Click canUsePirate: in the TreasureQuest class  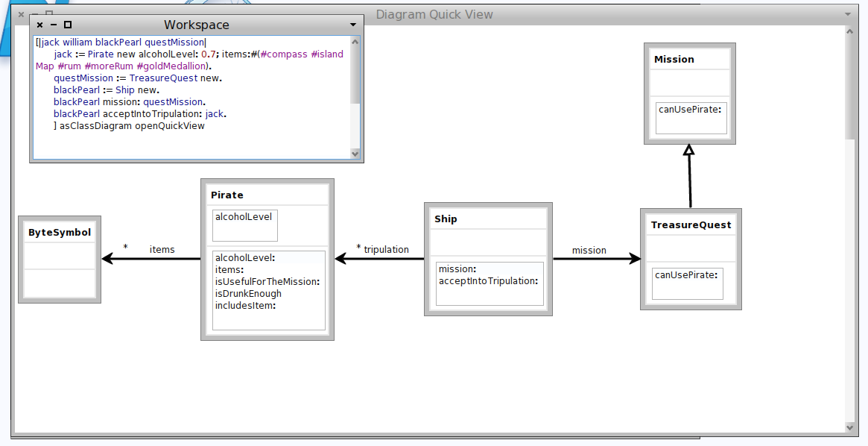tap(686, 274)
